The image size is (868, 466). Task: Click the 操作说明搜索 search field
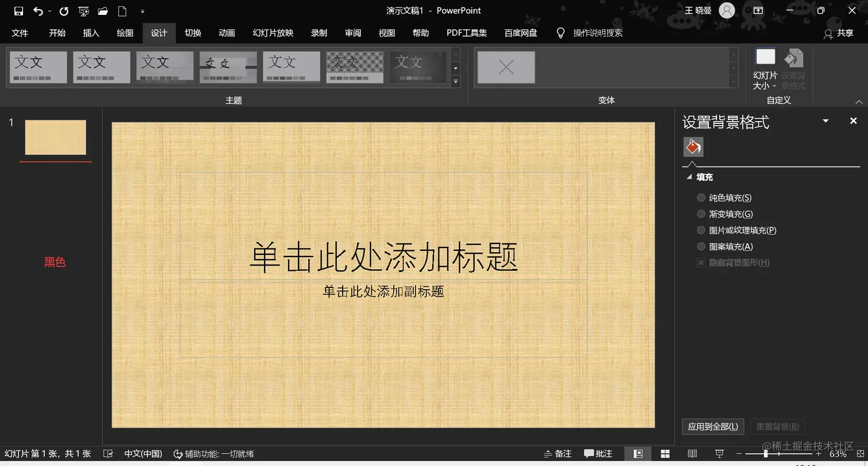598,33
